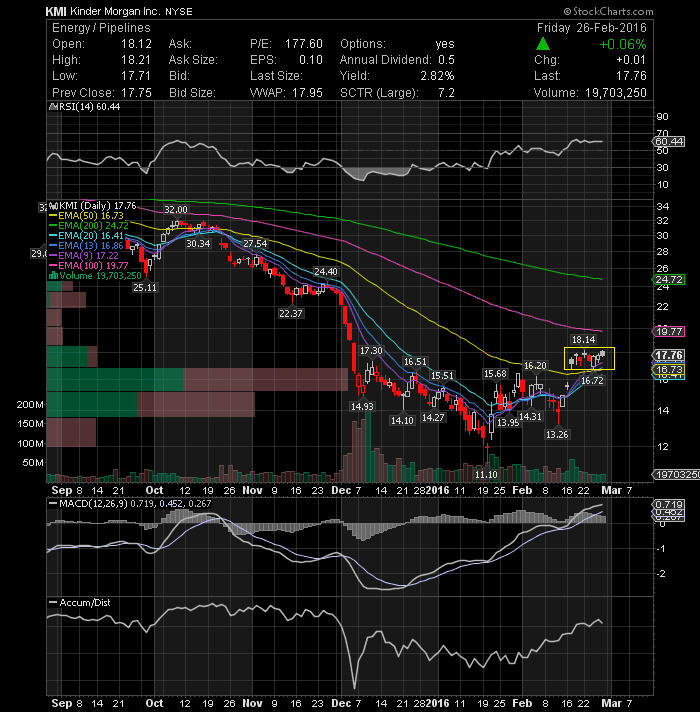Click the EPS value 0.10
Image resolution: width=700 pixels, height=712 pixels.
[x=311, y=60]
